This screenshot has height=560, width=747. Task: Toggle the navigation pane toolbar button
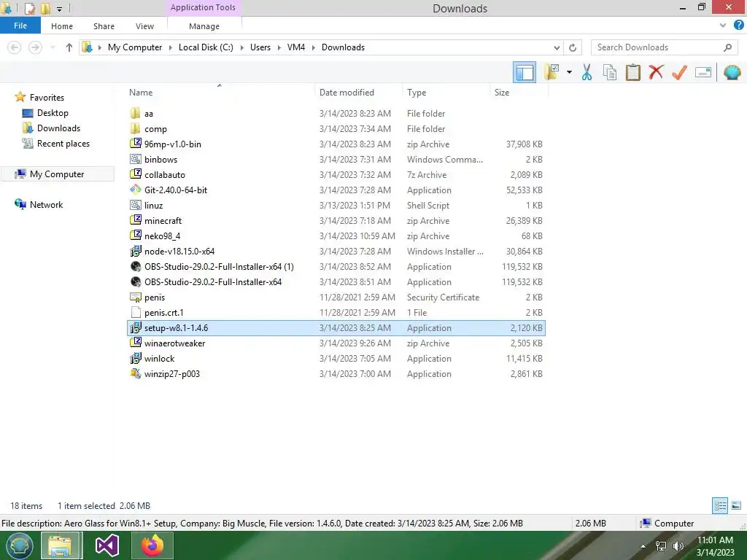(524, 72)
